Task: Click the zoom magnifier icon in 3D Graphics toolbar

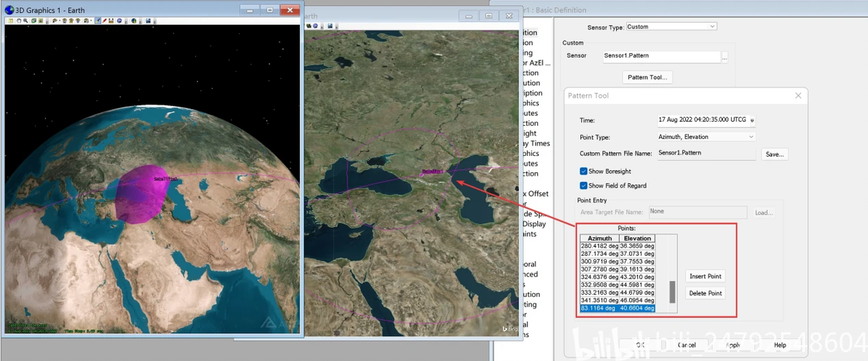Action: click(25, 20)
